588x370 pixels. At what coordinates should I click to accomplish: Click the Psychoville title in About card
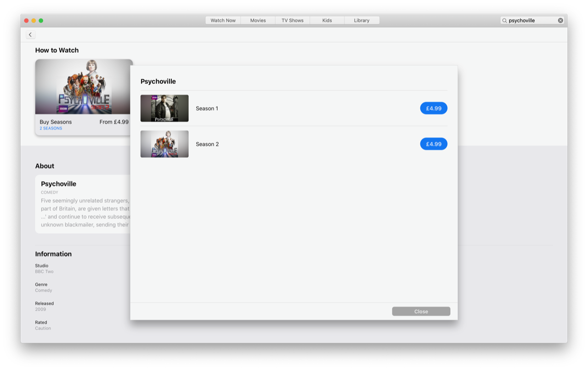[58, 184]
